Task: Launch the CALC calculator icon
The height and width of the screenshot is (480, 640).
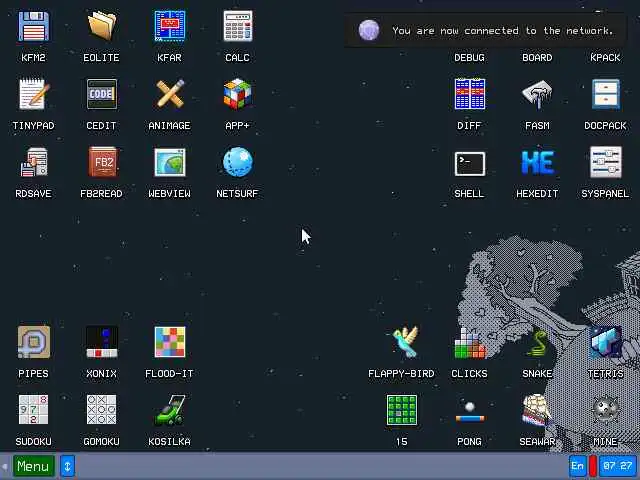Action: coord(238,27)
